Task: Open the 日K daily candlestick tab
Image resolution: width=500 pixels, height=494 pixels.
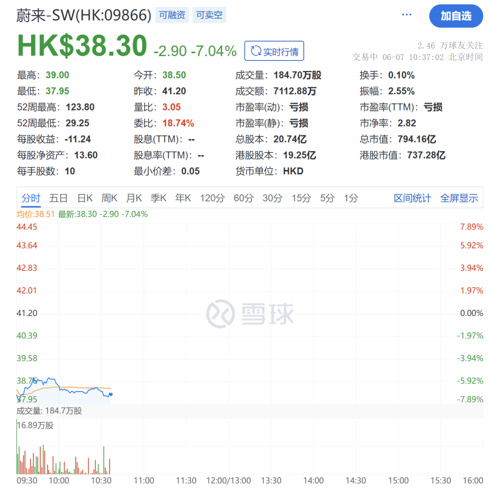Action: [x=85, y=198]
